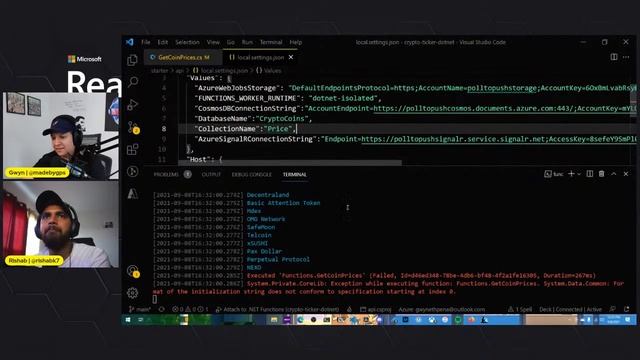Image resolution: width=640 pixels, height=360 pixels.
Task: Click the Values breadcrumb segment
Action: click(x=269, y=71)
